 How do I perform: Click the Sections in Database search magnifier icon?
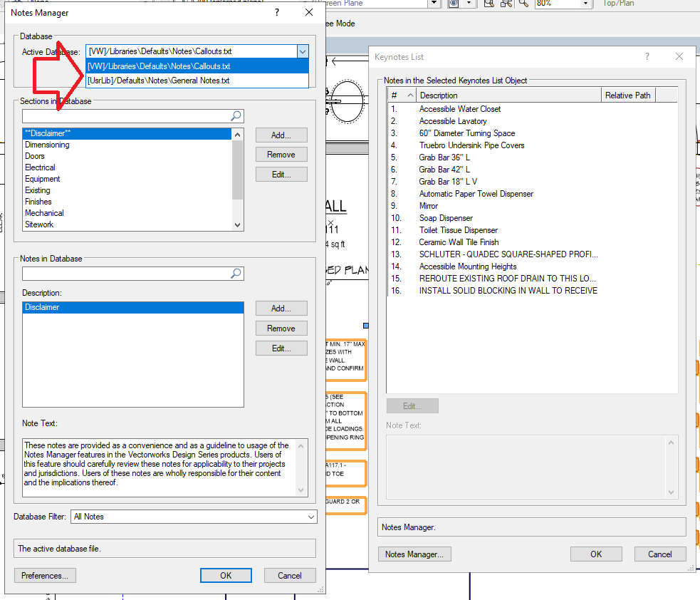click(236, 116)
